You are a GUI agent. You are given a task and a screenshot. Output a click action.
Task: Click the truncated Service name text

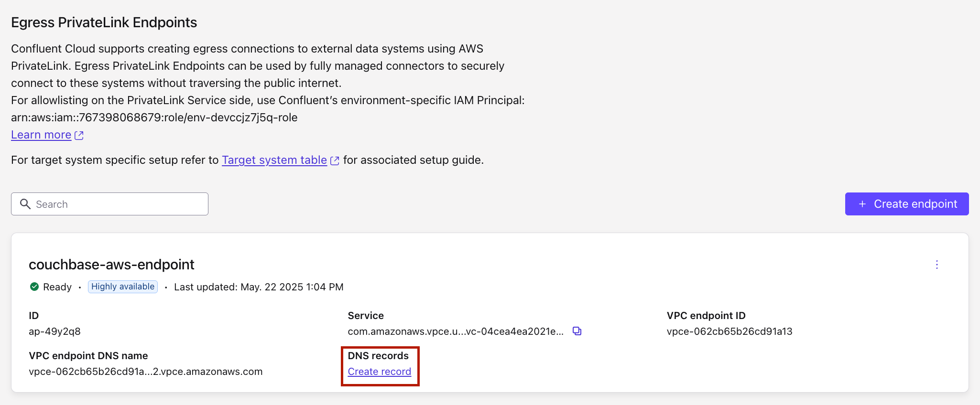(455, 331)
